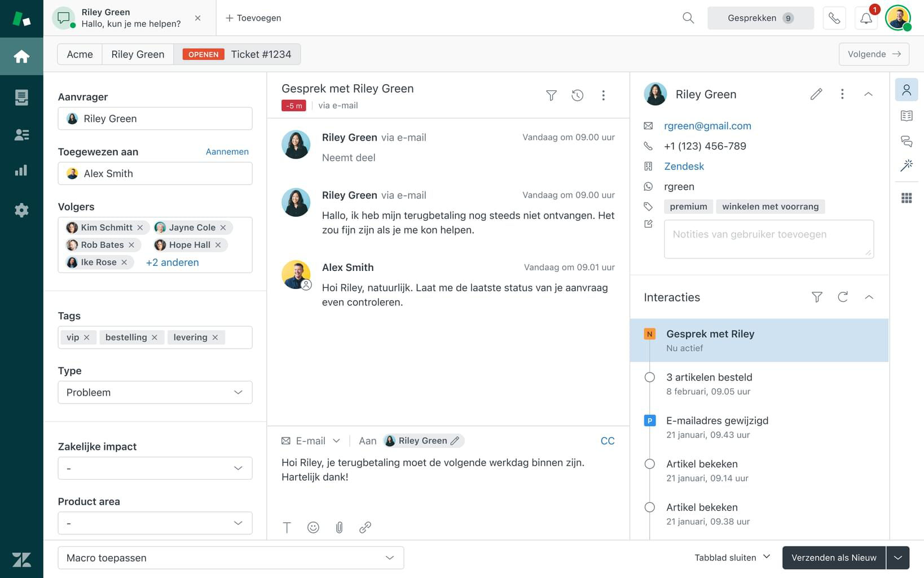This screenshot has height=578, width=924.
Task: Edit Riley Green's profile with pencil icon
Action: tap(816, 94)
